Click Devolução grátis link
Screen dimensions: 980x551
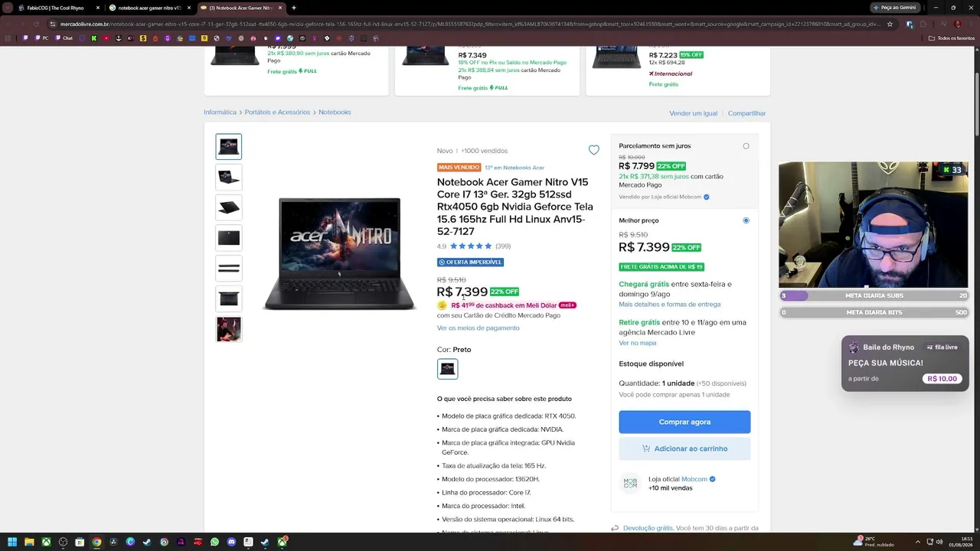(648, 528)
